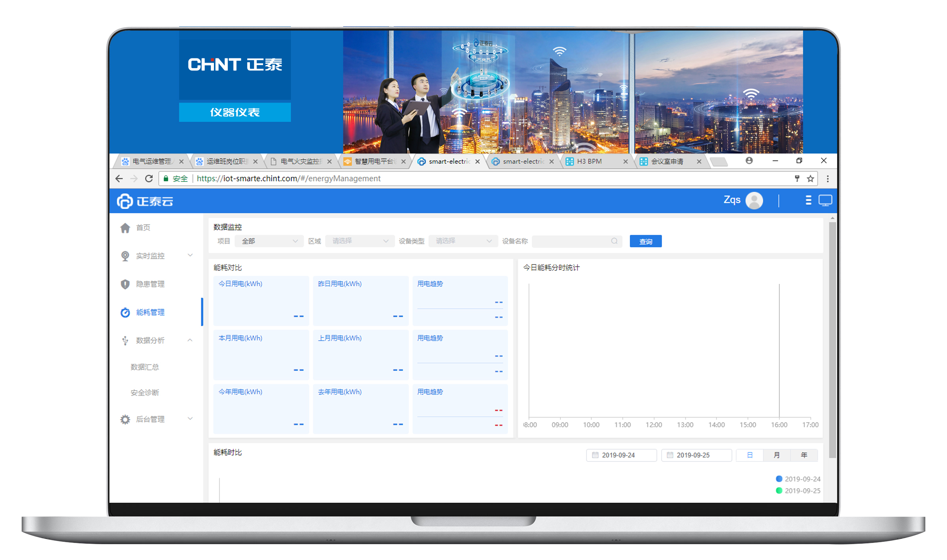
Task: Switch comparison granularity to 年
Action: pyautogui.click(x=804, y=455)
